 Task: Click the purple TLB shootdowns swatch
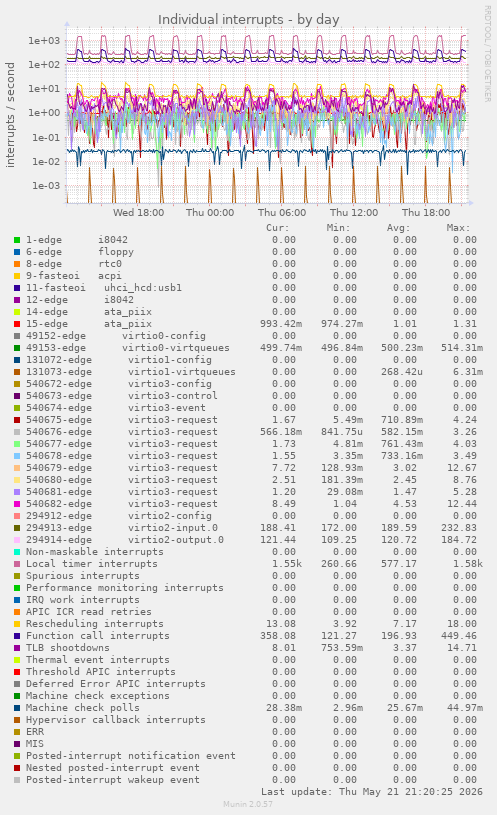(17, 648)
